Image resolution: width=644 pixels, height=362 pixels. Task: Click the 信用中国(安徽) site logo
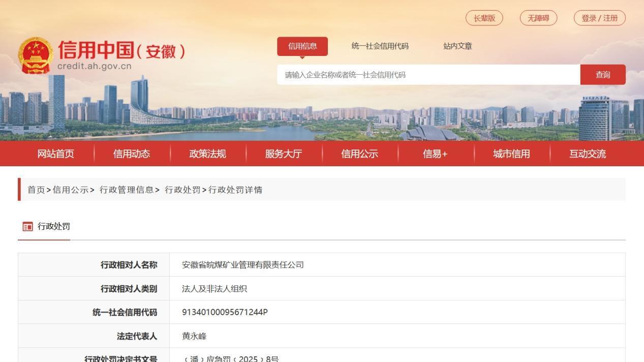pyautogui.click(x=122, y=50)
